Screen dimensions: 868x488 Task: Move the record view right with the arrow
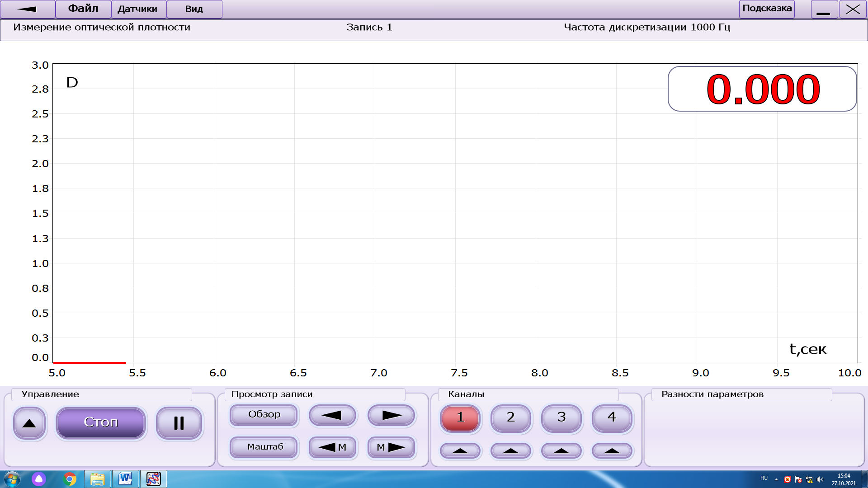click(391, 415)
